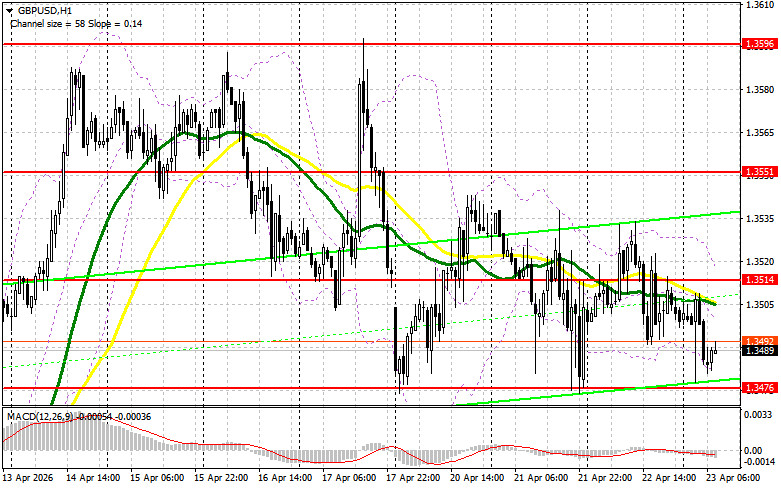Viewport: 781px width, 489px height.
Task: Click the 16 Apr 14:00 time label
Action: (x=285, y=478)
